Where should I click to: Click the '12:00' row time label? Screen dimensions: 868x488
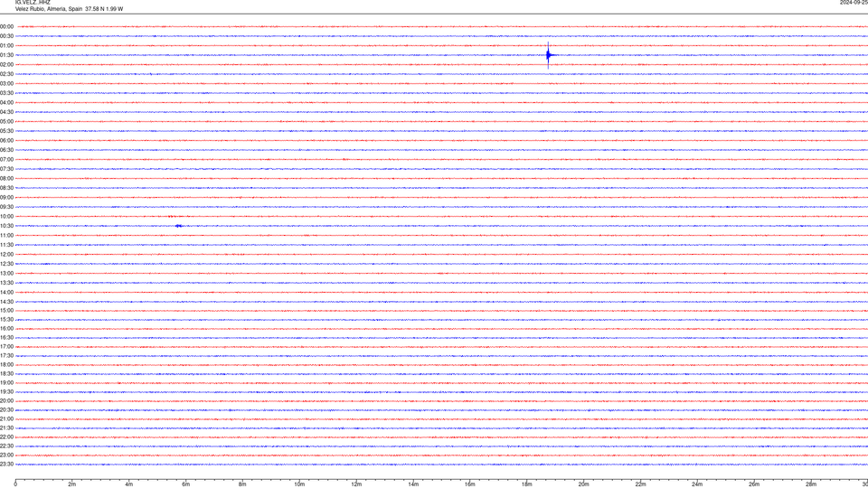[x=6, y=255]
